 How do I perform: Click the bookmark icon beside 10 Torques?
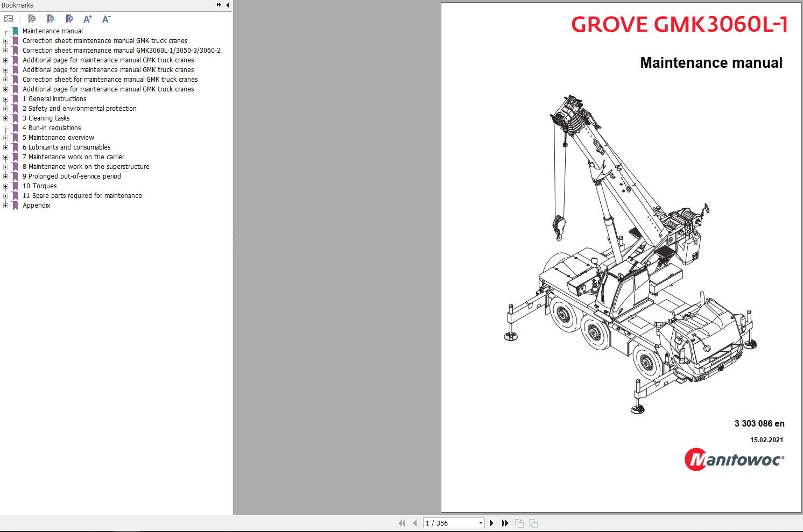click(16, 186)
